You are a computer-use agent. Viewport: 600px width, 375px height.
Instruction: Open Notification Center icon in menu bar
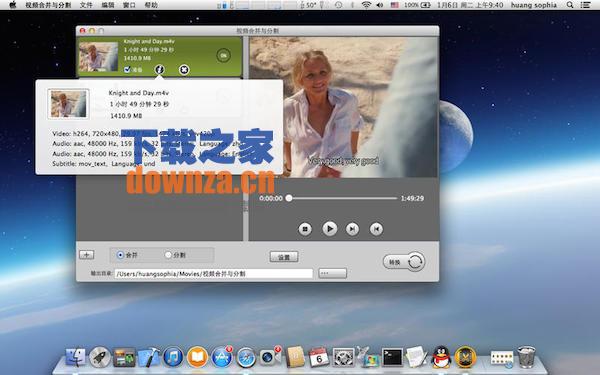click(585, 5)
